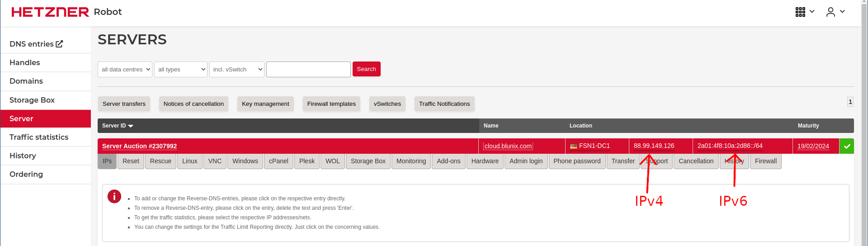Click the Maturity column header
The width and height of the screenshot is (868, 246).
pos(808,126)
